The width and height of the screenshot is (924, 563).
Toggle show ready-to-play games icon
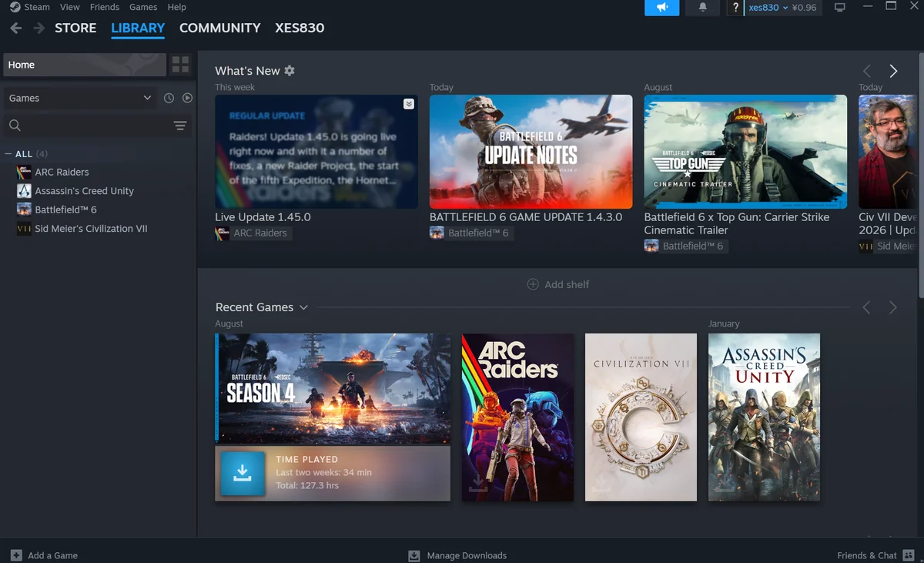click(187, 98)
